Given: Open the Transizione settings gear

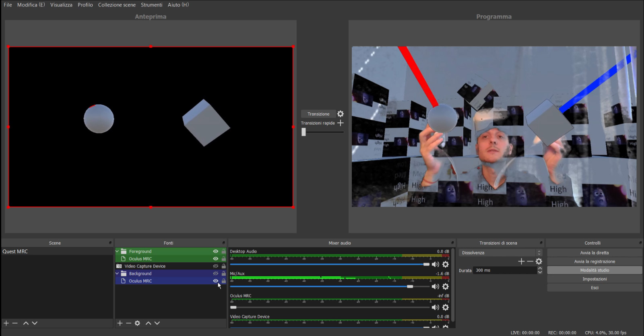Looking at the screenshot, I should click(x=341, y=114).
